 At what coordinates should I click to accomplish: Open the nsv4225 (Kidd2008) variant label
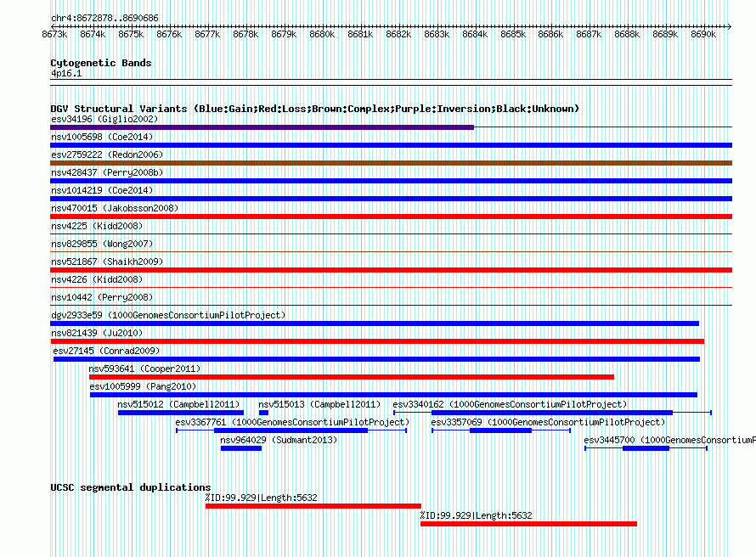click(x=97, y=226)
